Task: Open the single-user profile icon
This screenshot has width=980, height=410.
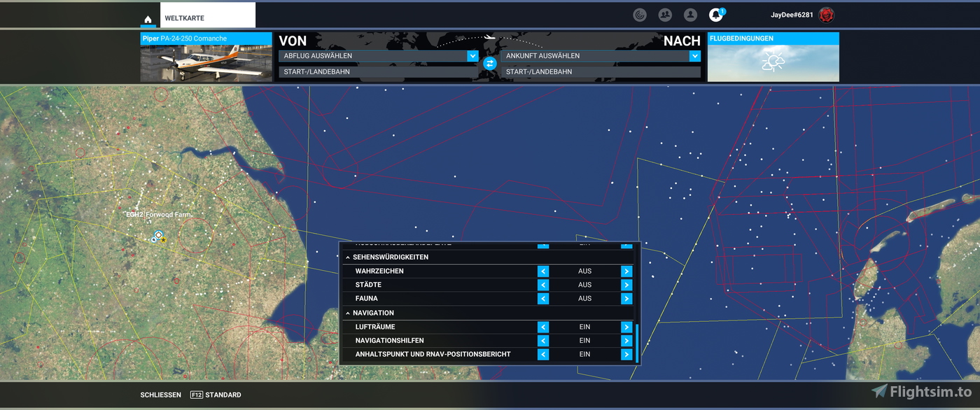Action: pyautogui.click(x=690, y=15)
